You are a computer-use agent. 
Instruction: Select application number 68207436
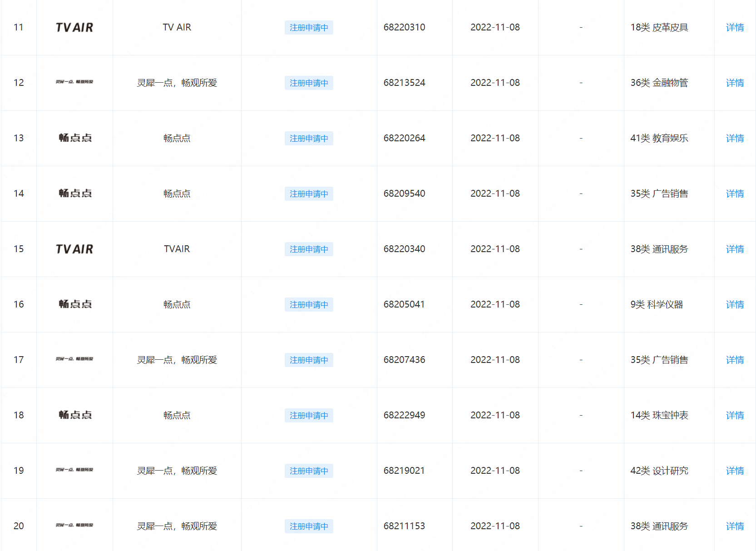click(x=405, y=360)
